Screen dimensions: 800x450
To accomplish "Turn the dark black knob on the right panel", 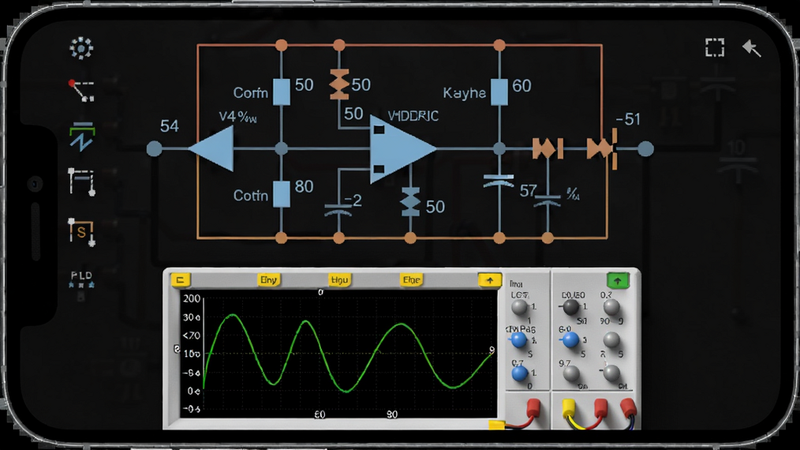I will [569, 307].
